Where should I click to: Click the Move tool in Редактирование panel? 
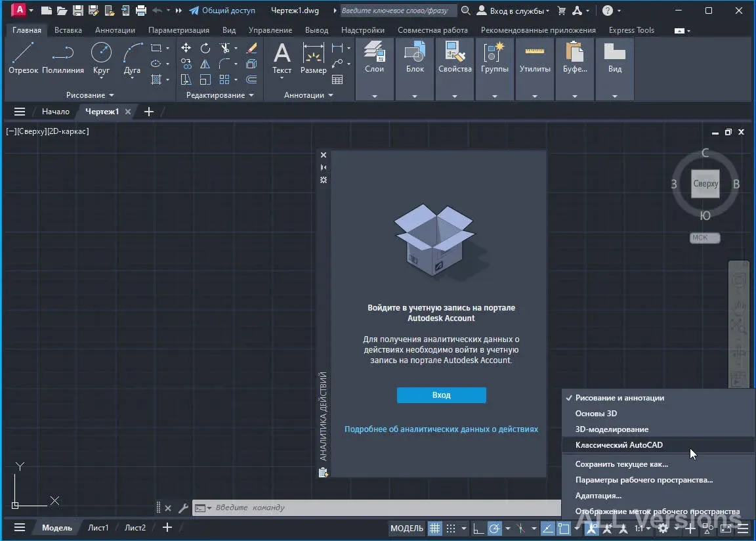[x=186, y=48]
